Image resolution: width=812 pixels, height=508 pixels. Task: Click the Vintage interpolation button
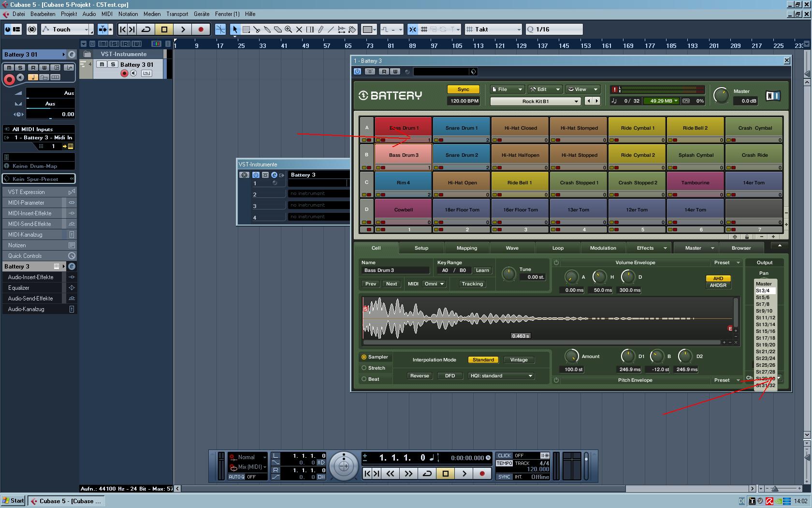point(519,360)
